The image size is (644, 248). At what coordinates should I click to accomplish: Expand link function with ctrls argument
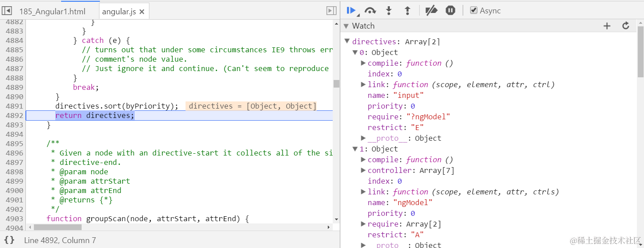click(363, 192)
